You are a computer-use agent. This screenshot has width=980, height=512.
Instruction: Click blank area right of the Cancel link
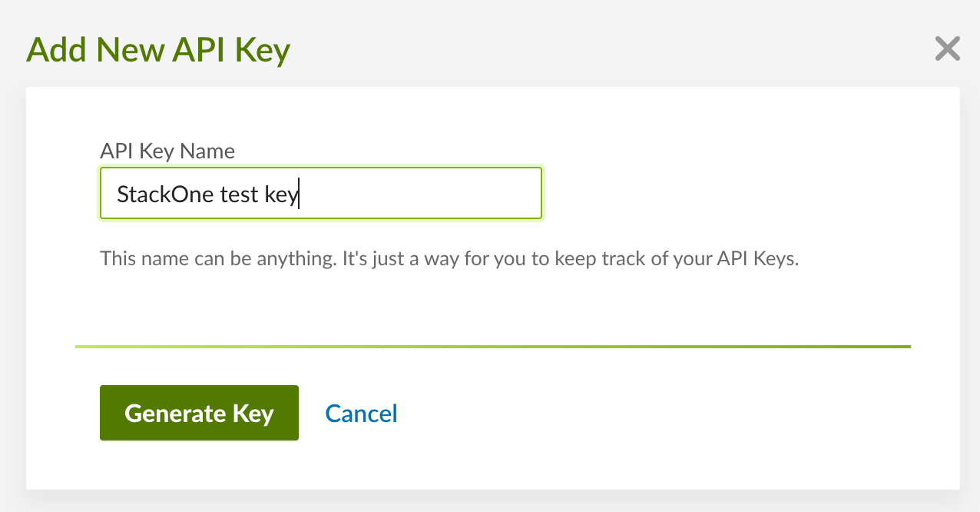point(653,414)
